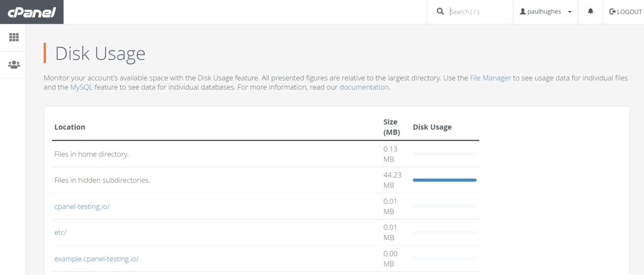Open the account options arrow in header
This screenshot has width=644, height=275.
click(x=570, y=12)
